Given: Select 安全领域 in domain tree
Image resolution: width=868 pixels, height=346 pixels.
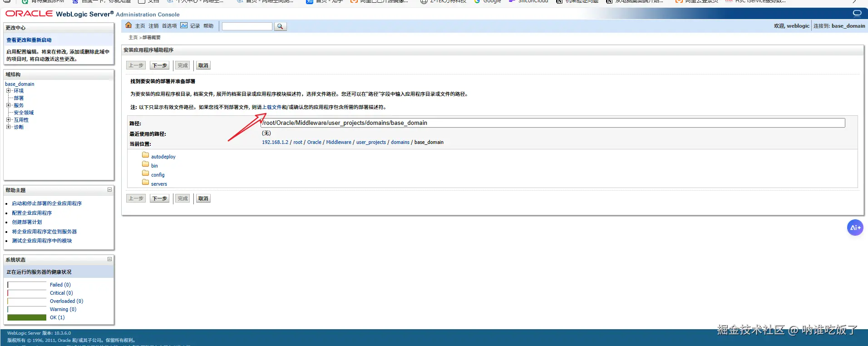Looking at the screenshot, I should pyautogui.click(x=24, y=113).
